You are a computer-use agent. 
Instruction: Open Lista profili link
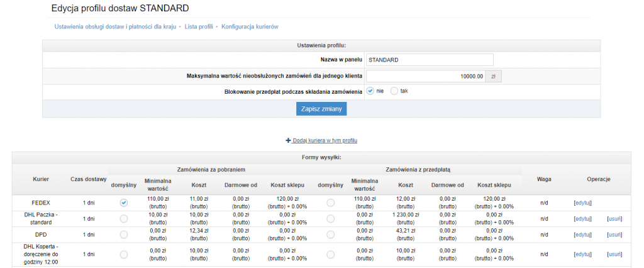199,27
